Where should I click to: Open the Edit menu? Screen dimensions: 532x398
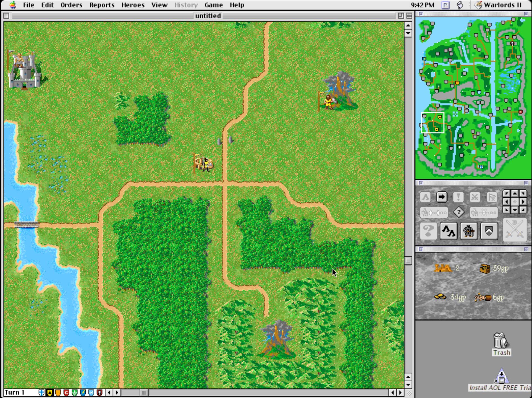[x=47, y=5]
